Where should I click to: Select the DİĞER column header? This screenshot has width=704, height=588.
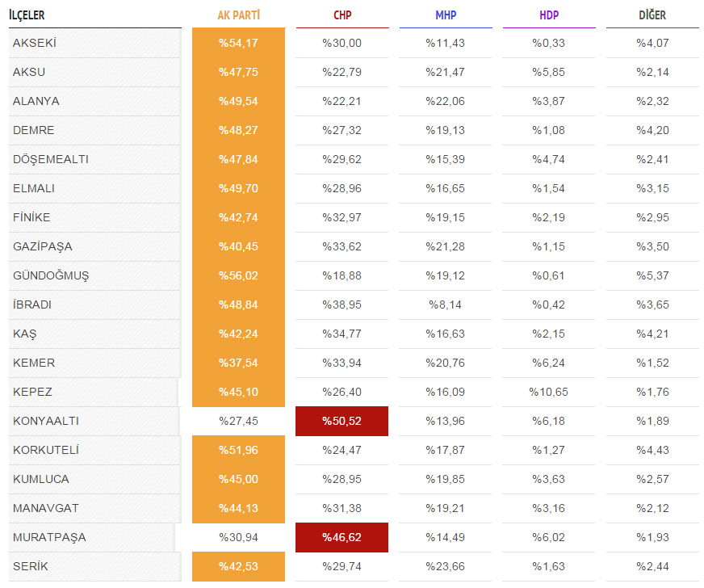[x=652, y=15]
